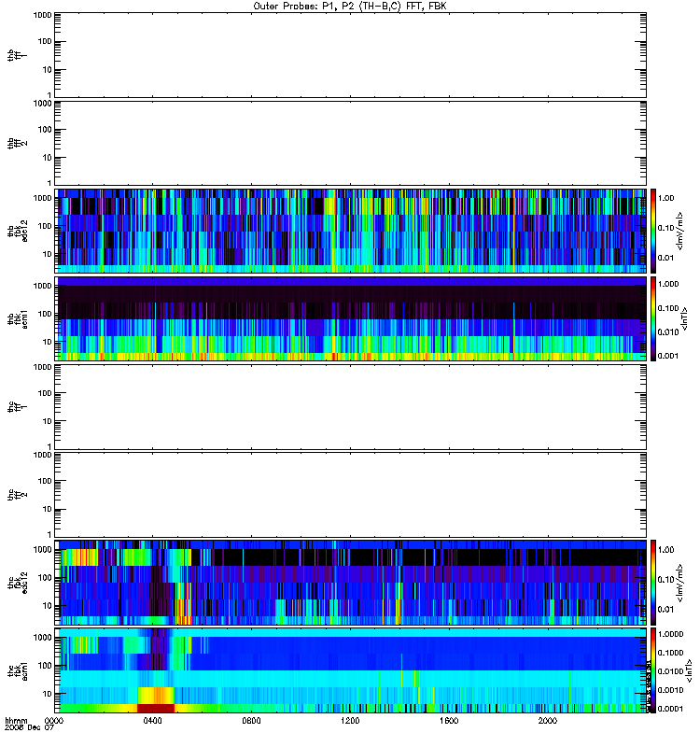Click the '<|mV/m|>' unit label beside thc edc12
This screenshot has height=747, width=700.
click(x=680, y=583)
